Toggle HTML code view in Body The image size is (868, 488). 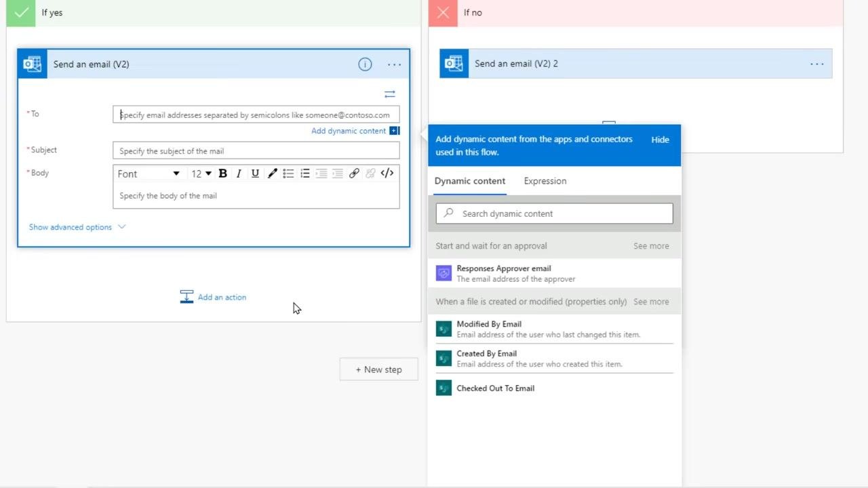(x=387, y=174)
